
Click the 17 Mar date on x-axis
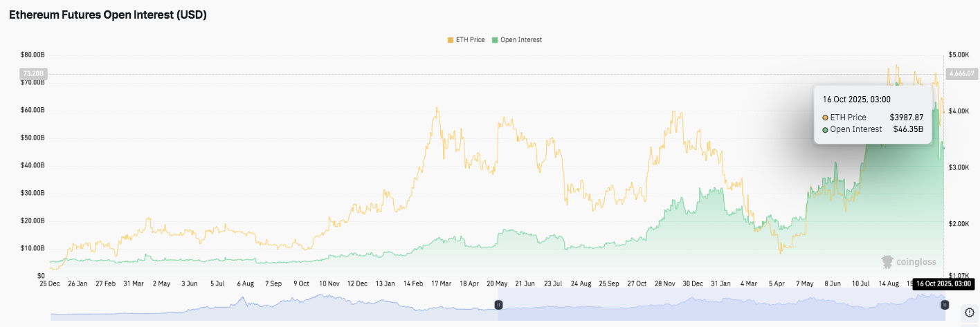click(440, 283)
